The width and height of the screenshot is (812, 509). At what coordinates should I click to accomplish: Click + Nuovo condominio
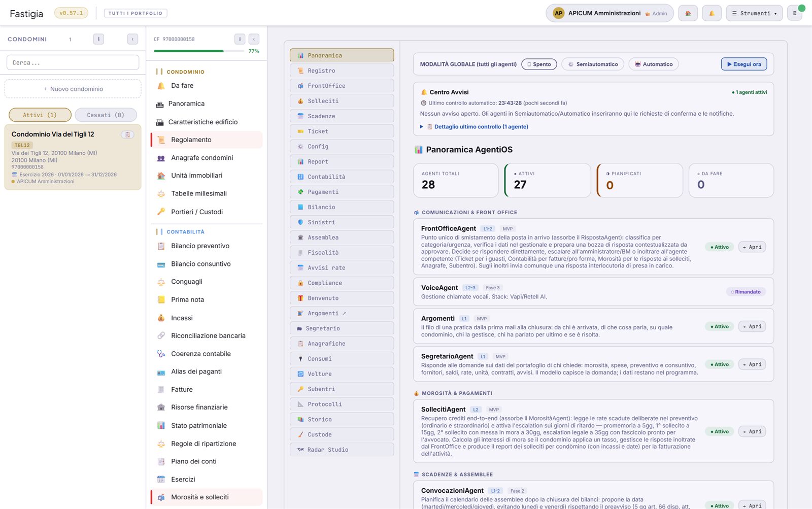tap(73, 89)
